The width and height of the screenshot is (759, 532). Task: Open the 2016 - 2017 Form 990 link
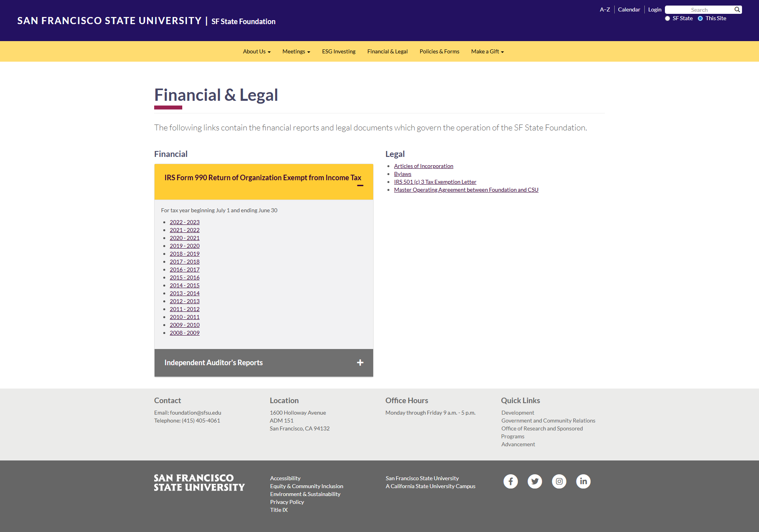[185, 270]
